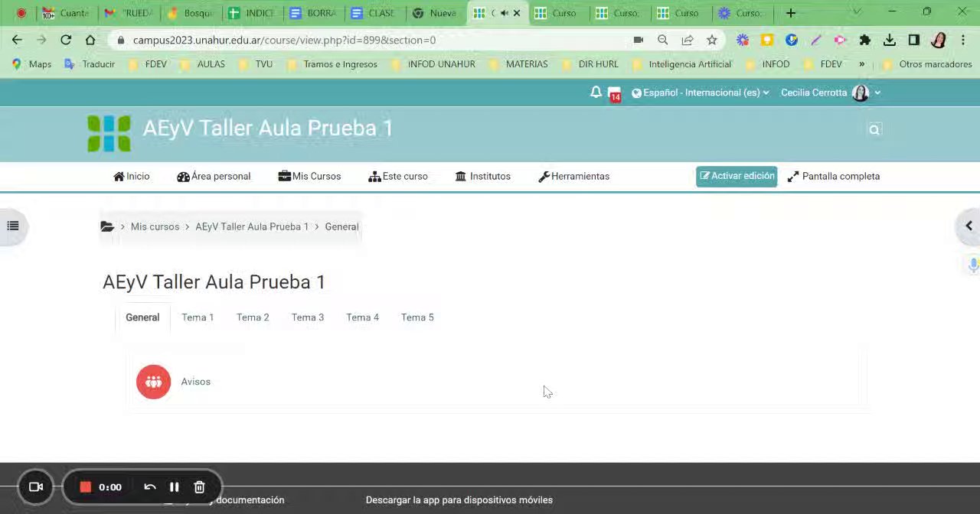
Task: Click AEyV Taller Aula Prueba 1 breadcrumb
Action: coord(252,226)
